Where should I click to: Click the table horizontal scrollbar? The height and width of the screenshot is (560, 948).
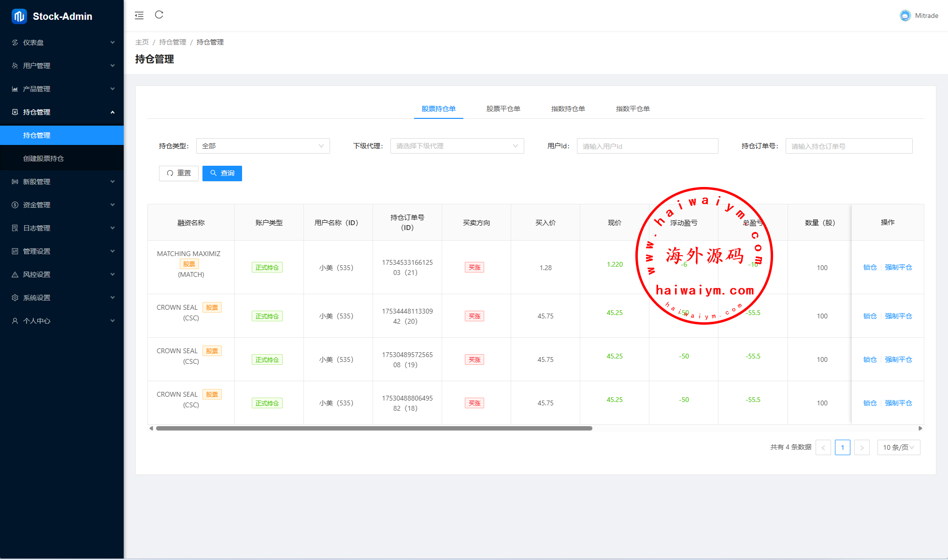[x=374, y=428]
